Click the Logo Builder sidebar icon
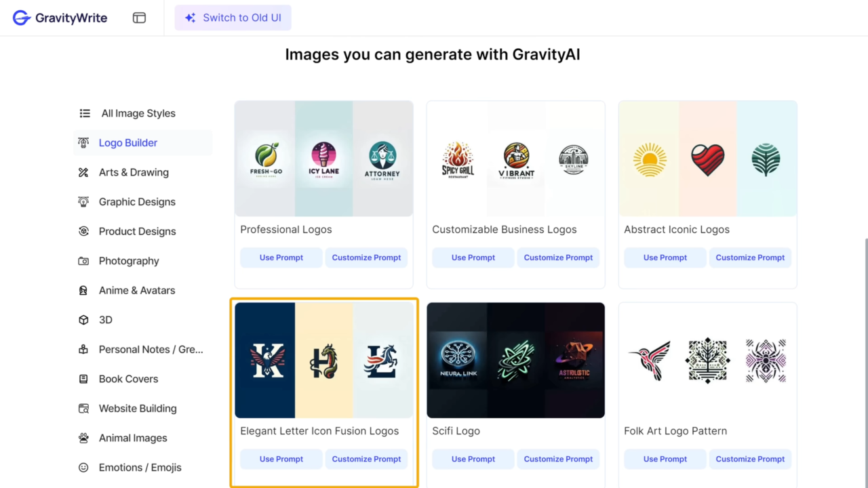This screenshot has height=488, width=868. (x=83, y=143)
